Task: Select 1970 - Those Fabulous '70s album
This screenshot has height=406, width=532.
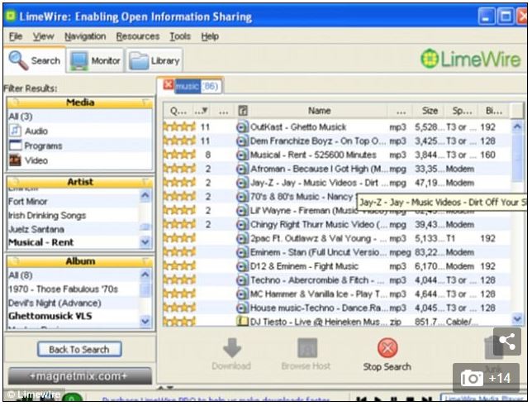Action: pyautogui.click(x=63, y=289)
